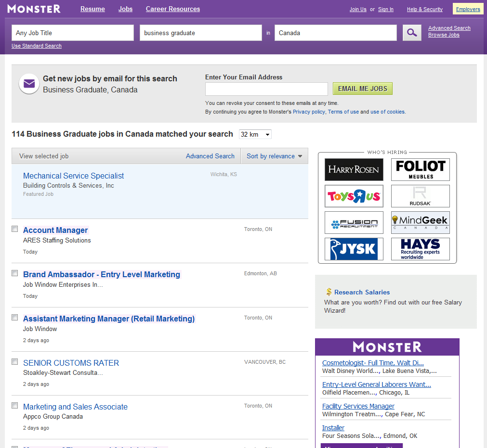Open the Toys R Us employer logo
This screenshot has width=487, height=448.
[354, 196]
